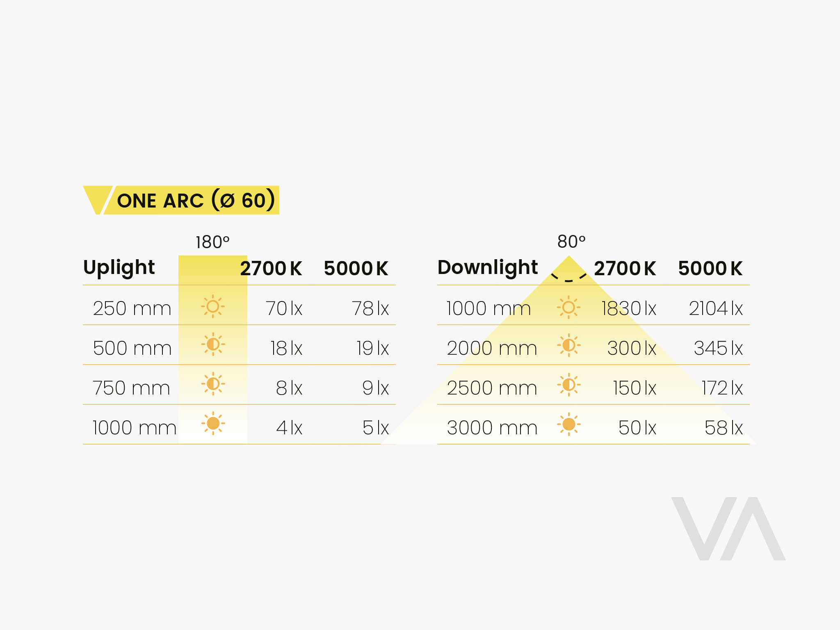
Task: Click the grey VA logo watermark
Action: point(728,528)
